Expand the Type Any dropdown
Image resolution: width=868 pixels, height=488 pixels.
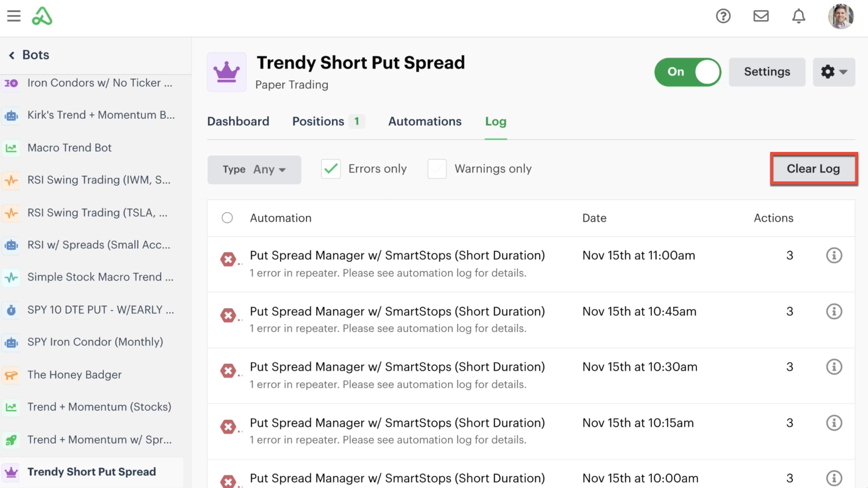point(254,170)
